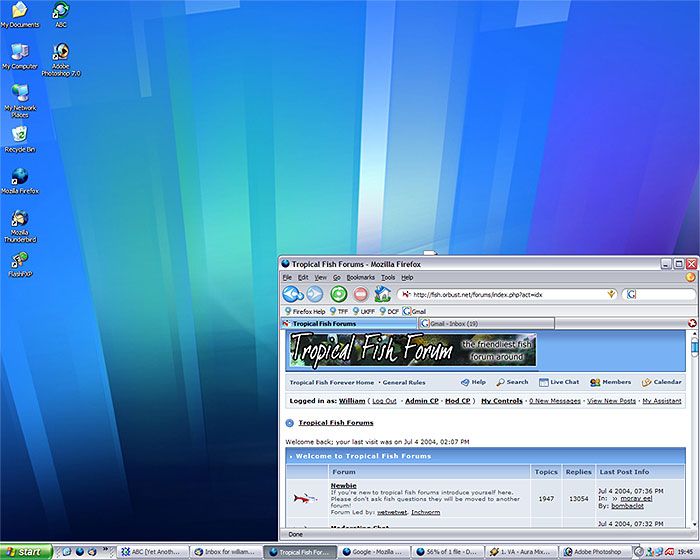Select the Tropical Fish Forums tab

click(348, 323)
